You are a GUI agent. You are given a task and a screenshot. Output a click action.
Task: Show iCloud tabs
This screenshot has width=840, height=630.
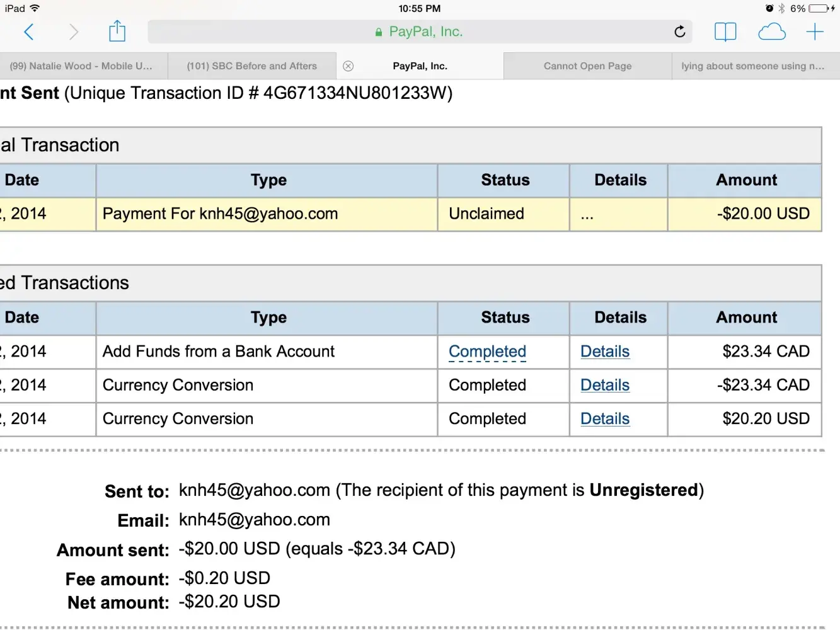(x=771, y=31)
